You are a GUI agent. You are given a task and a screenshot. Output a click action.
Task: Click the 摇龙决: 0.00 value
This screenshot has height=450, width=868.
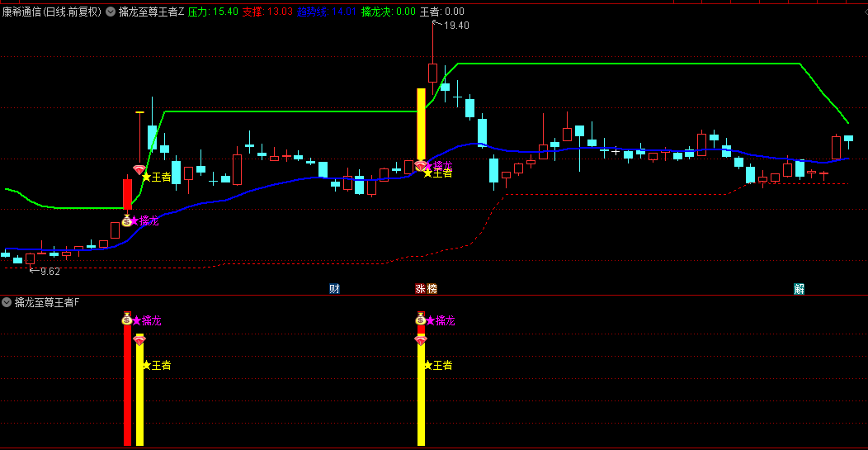[388, 11]
